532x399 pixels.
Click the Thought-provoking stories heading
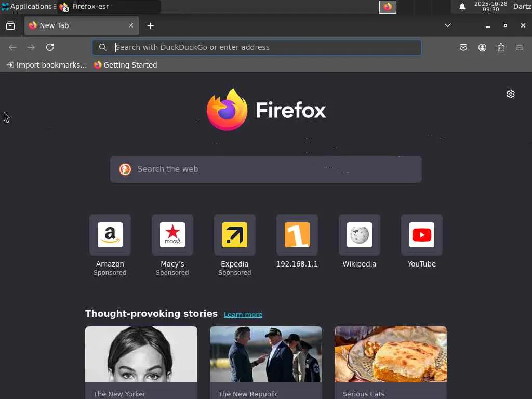pos(151,313)
